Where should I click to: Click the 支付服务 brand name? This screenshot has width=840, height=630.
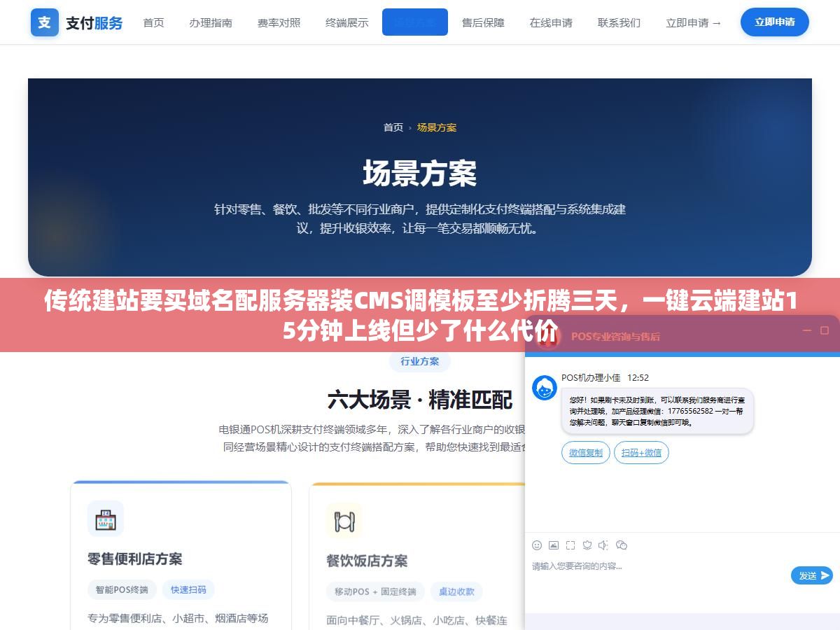pyautogui.click(x=94, y=23)
